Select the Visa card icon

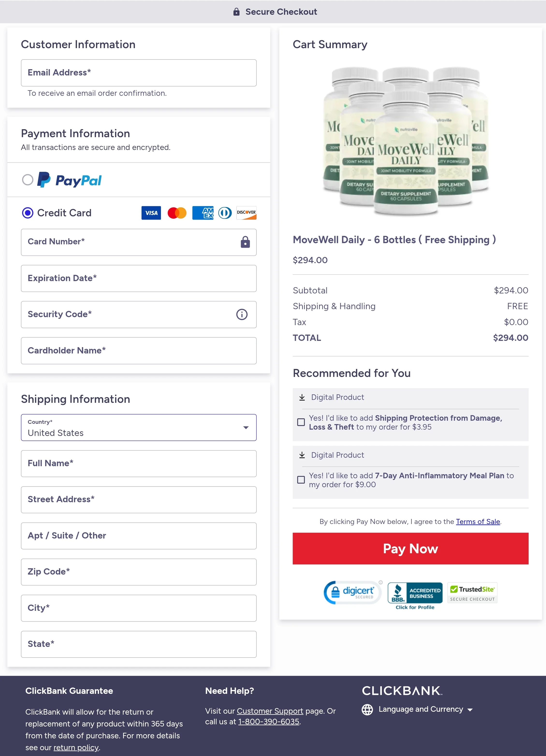151,213
